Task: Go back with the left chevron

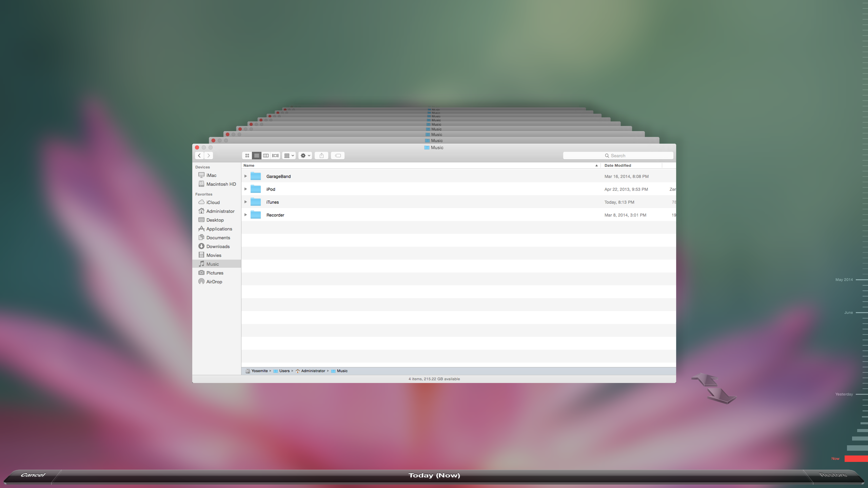Action: (199, 156)
